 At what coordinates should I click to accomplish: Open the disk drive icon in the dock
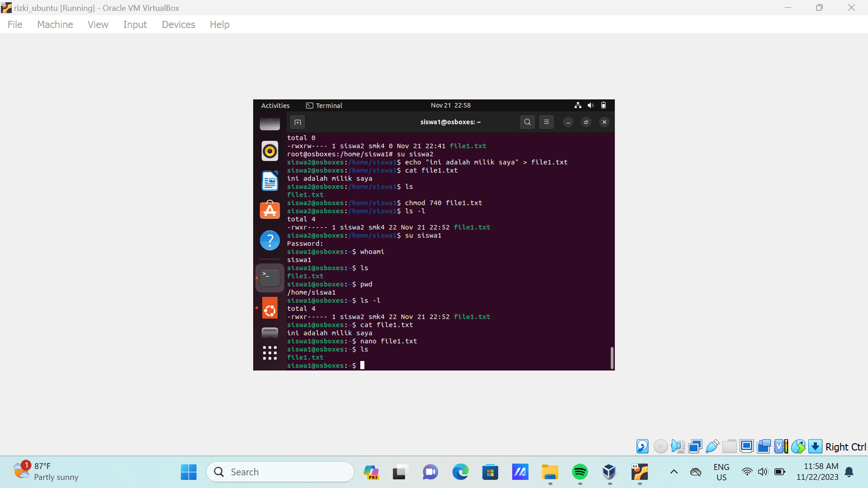tap(270, 333)
